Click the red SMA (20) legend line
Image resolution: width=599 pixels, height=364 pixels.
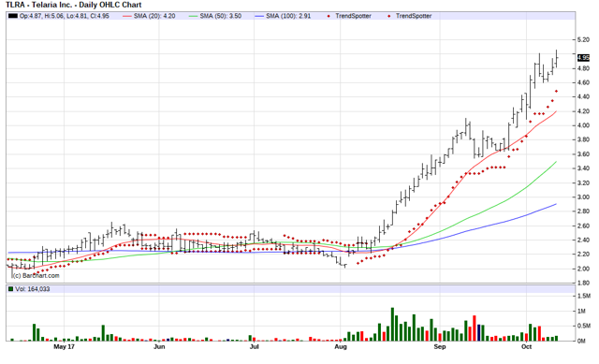click(127, 16)
